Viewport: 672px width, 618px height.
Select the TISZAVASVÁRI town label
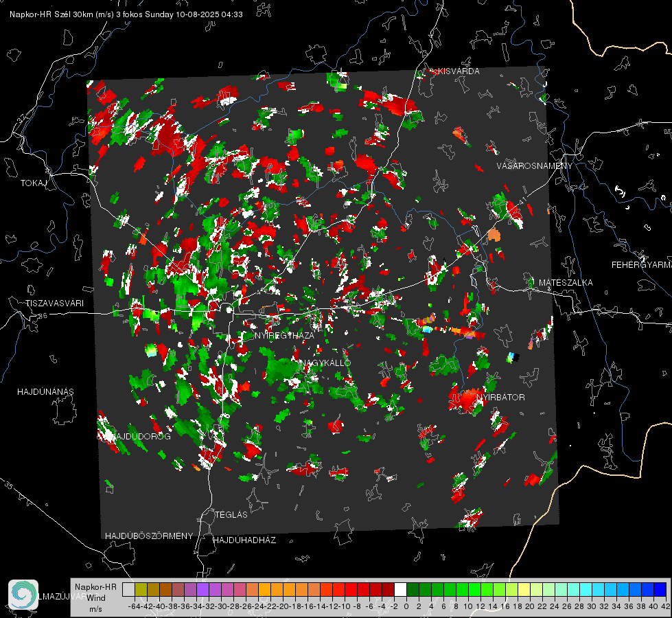[54, 304]
